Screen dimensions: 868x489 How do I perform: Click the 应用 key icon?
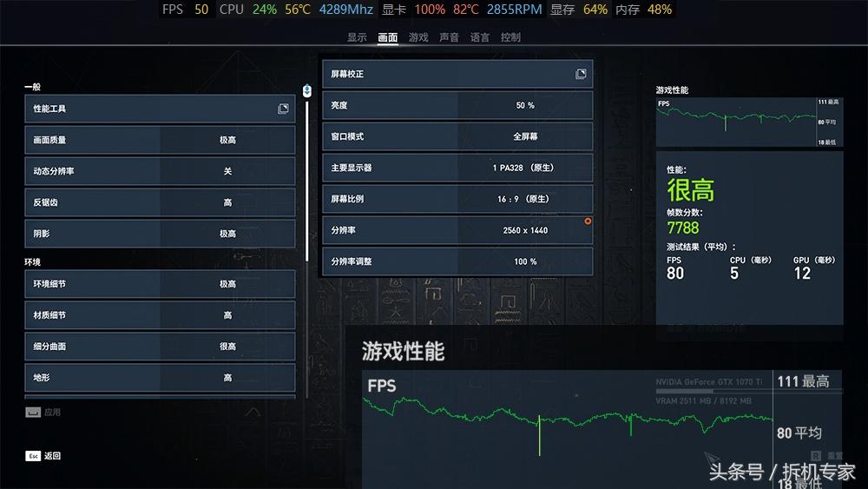[x=33, y=412]
